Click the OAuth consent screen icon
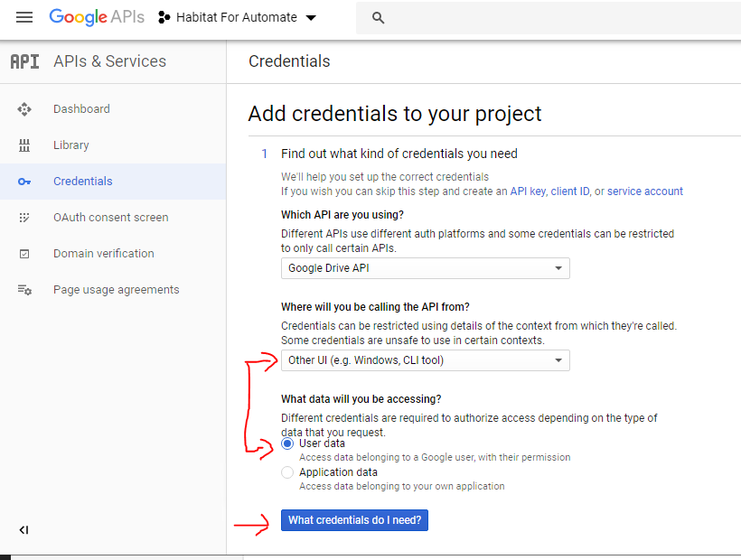 (x=24, y=218)
